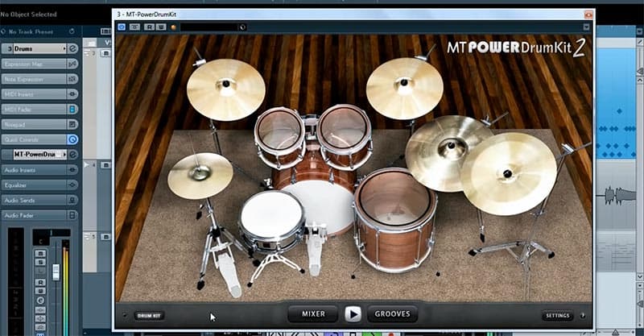The image size is (644, 336).
Task: Toggle the plugin power bypass button
Action: click(x=122, y=27)
